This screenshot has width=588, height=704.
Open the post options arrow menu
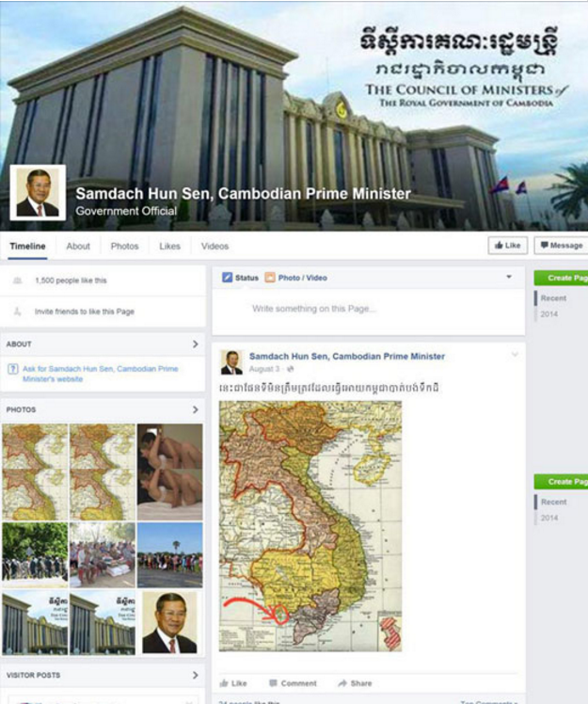tap(514, 356)
